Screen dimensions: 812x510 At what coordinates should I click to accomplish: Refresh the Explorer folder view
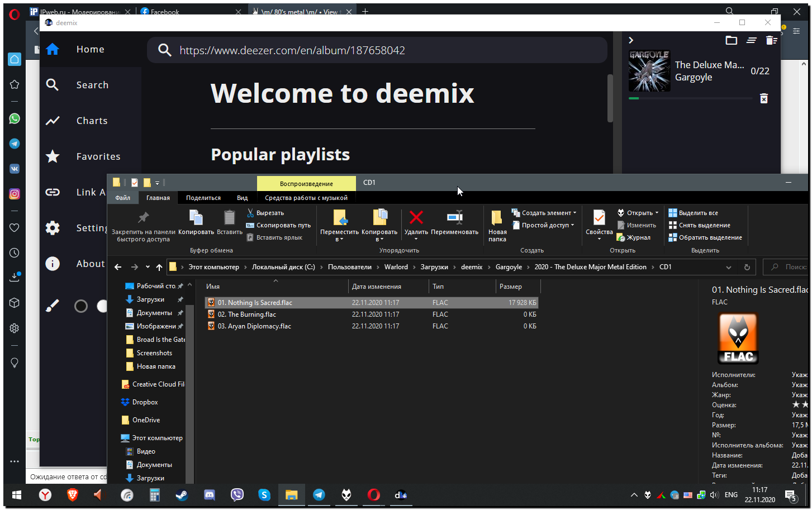coord(747,268)
